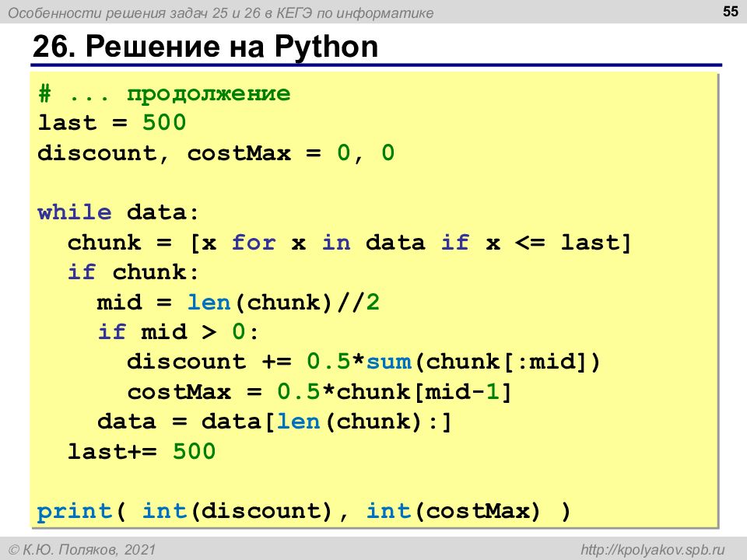This screenshot has width=747, height=560.
Task: Click the print statement at the bottom
Action: pos(304,512)
